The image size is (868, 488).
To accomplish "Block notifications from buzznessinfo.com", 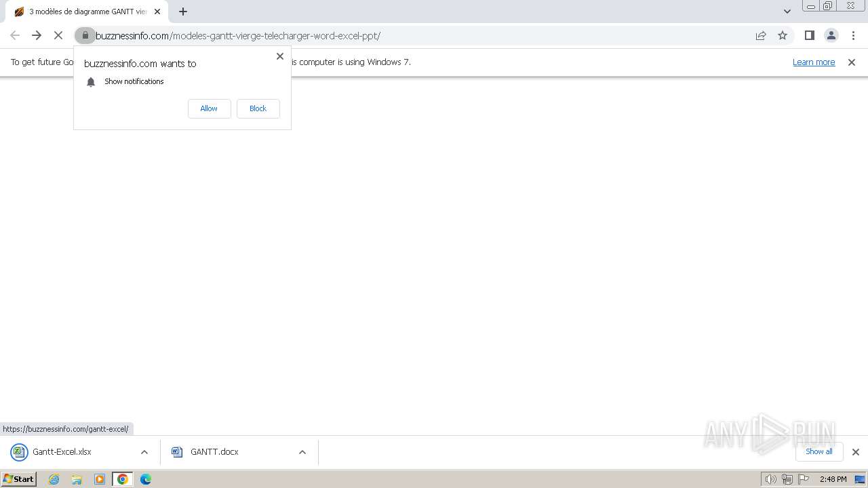I will (258, 108).
